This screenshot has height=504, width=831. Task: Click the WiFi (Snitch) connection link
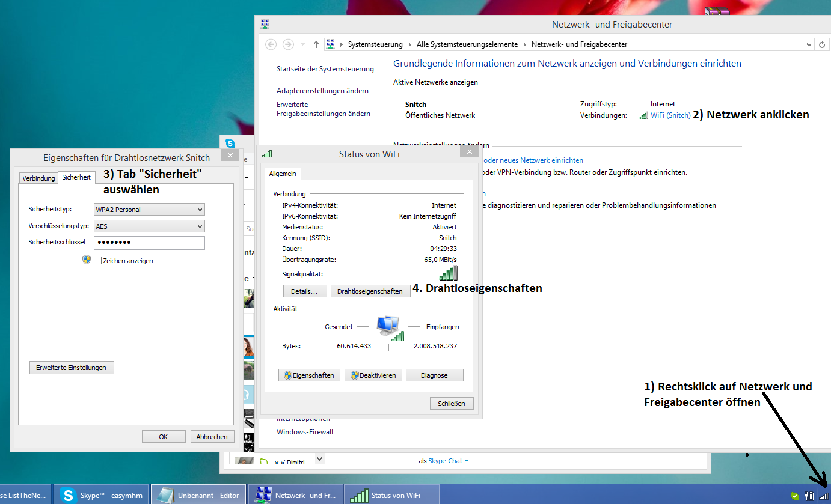click(x=670, y=115)
